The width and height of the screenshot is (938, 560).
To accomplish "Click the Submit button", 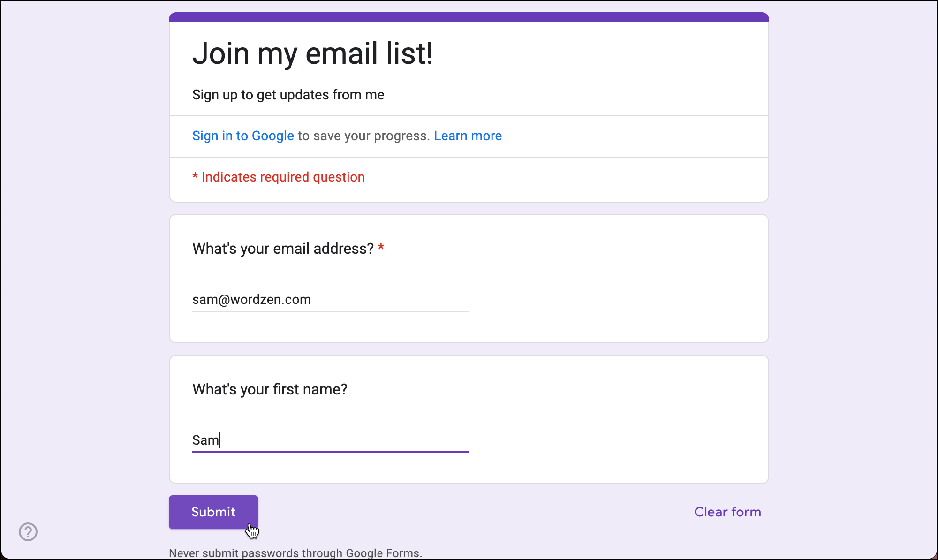I will tap(213, 512).
